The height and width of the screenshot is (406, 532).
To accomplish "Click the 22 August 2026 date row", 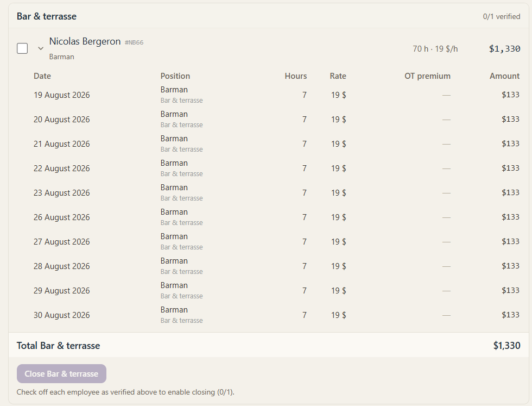I will pyautogui.click(x=276, y=168).
